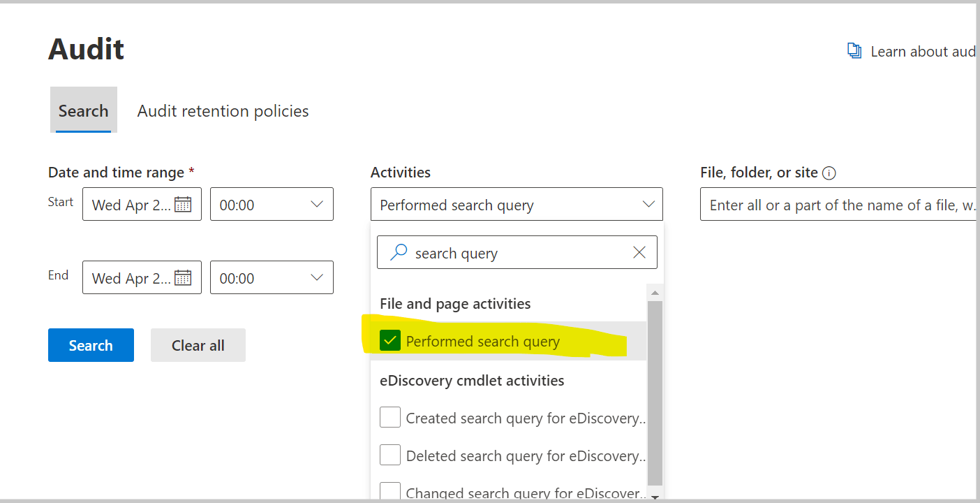Click the blue Search button

pyautogui.click(x=91, y=345)
